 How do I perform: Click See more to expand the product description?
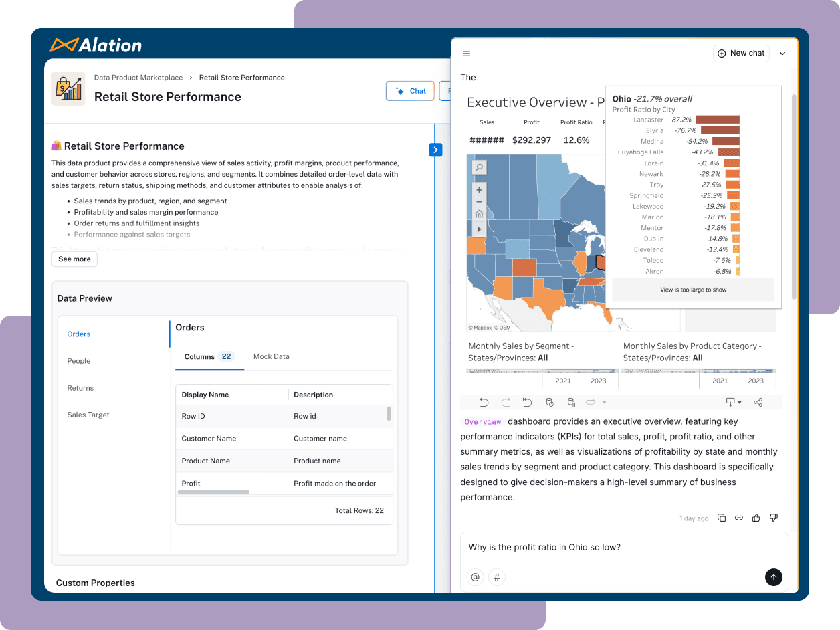pyautogui.click(x=74, y=259)
